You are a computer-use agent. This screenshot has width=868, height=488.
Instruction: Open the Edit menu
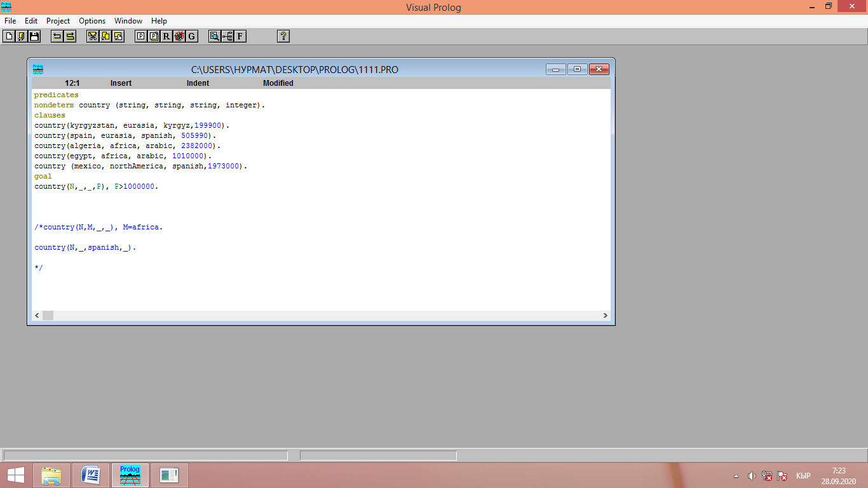(31, 21)
